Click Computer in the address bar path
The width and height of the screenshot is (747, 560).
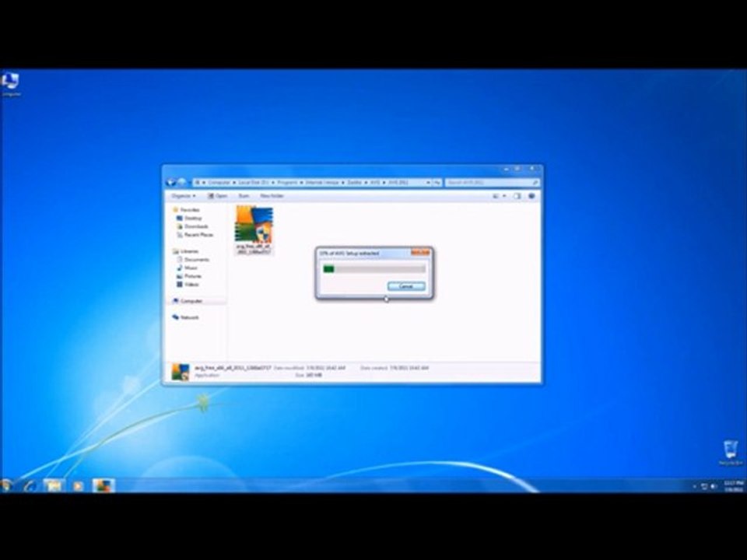coord(219,182)
